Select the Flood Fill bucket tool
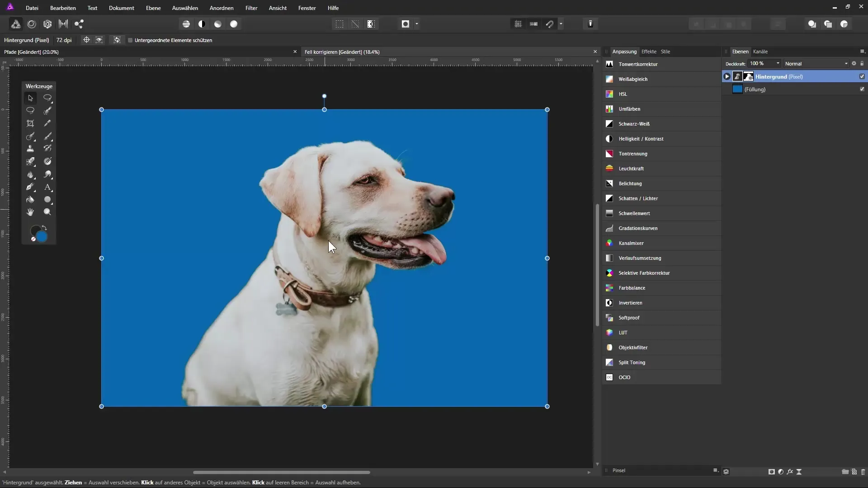 30,200
